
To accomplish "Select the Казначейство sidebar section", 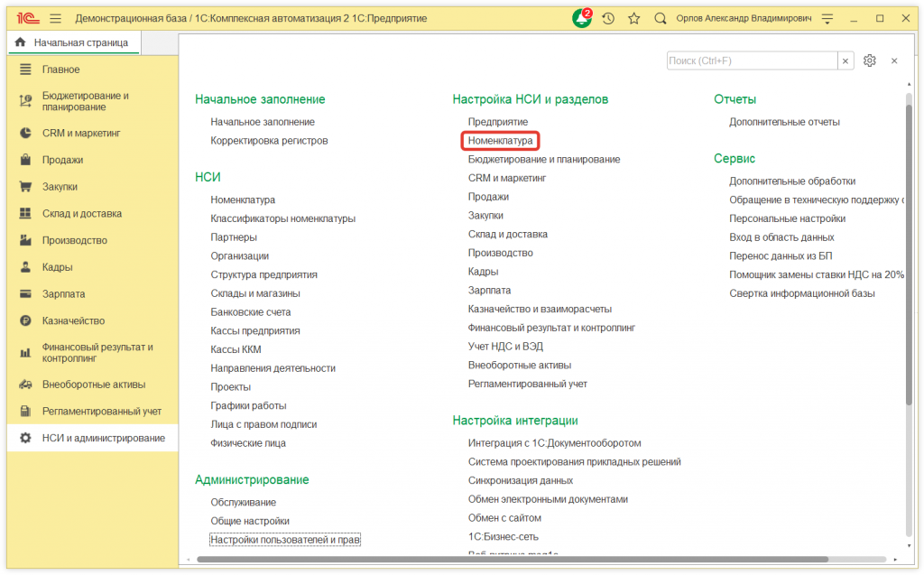I will [x=73, y=320].
